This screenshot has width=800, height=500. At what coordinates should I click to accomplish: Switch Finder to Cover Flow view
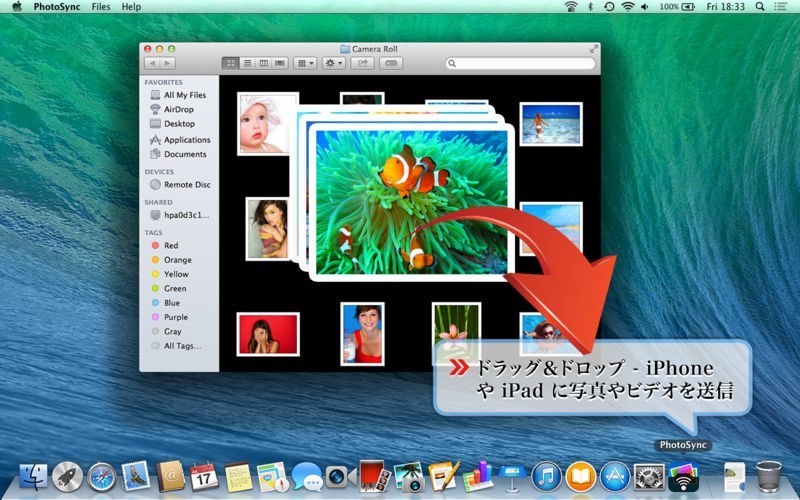coord(280,63)
